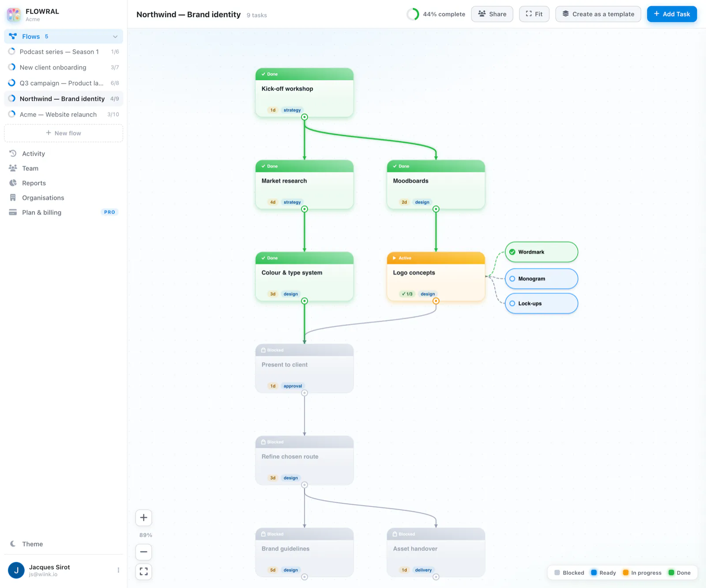Open user account kebab menu
Viewport: 706px width, 588px height.
[x=118, y=570]
